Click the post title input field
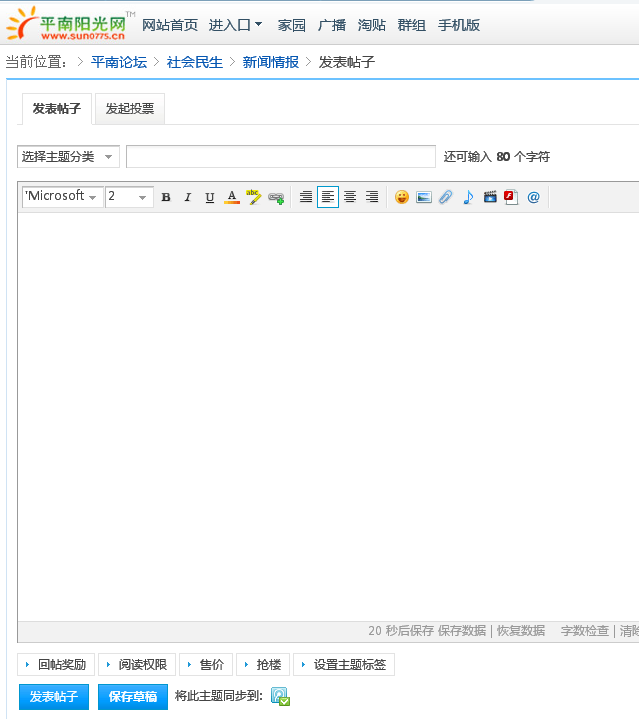This screenshot has width=639, height=719. [280, 157]
